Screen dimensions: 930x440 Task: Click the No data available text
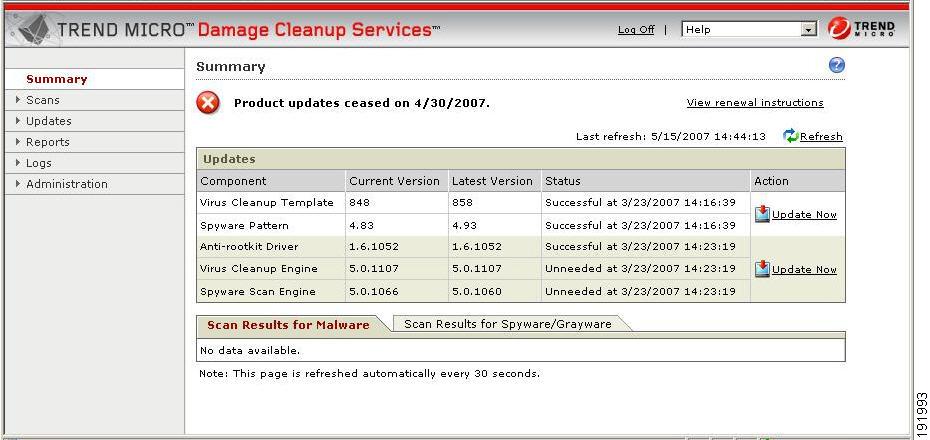250,350
